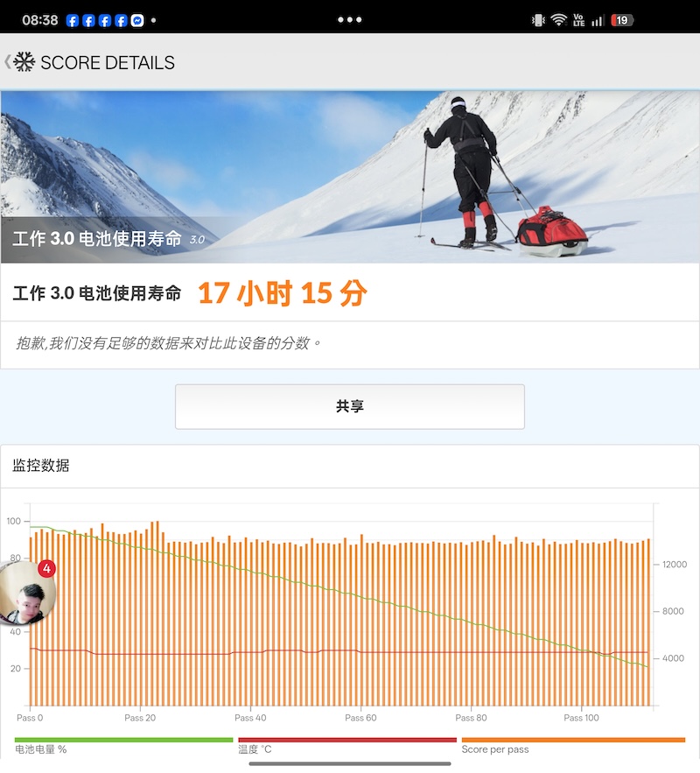
Task: Open the floating chat head avatar
Action: point(27,592)
